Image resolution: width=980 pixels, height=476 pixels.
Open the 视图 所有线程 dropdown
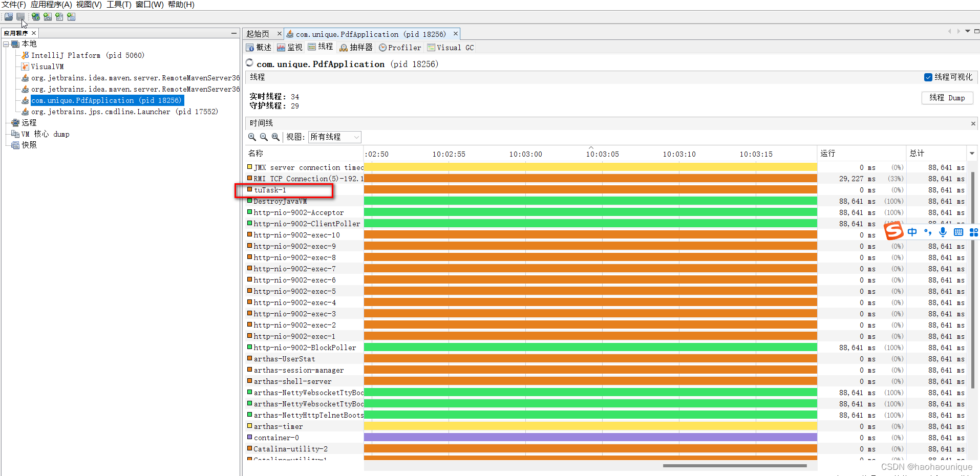[x=334, y=137]
